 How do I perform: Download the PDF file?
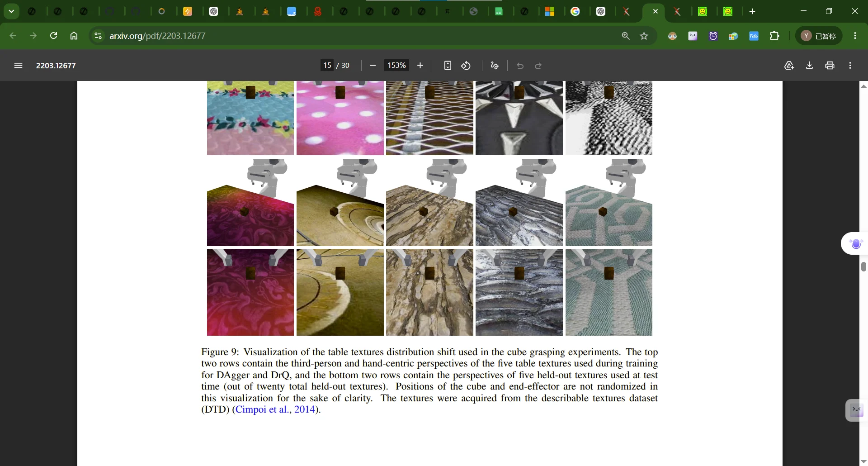coord(809,66)
